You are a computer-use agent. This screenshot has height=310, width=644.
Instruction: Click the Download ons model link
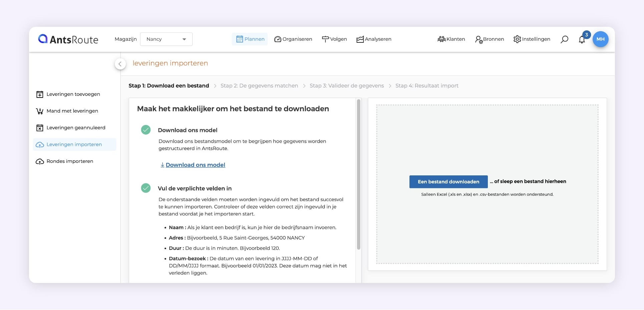195,165
